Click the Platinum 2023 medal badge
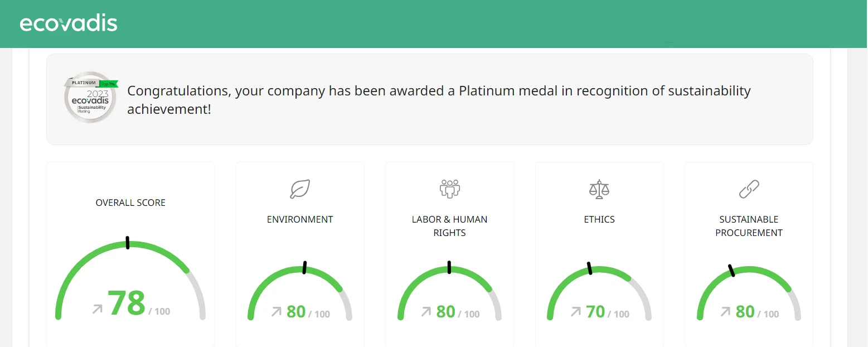 (91, 97)
